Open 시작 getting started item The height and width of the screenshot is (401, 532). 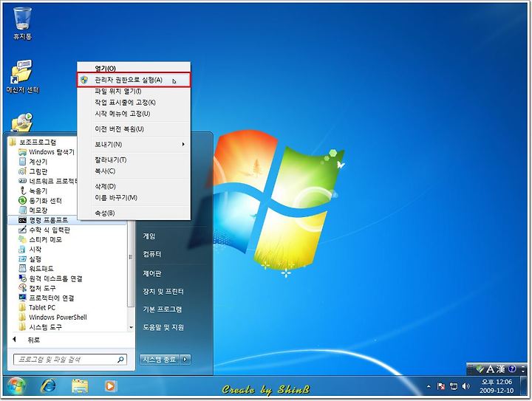(30, 249)
